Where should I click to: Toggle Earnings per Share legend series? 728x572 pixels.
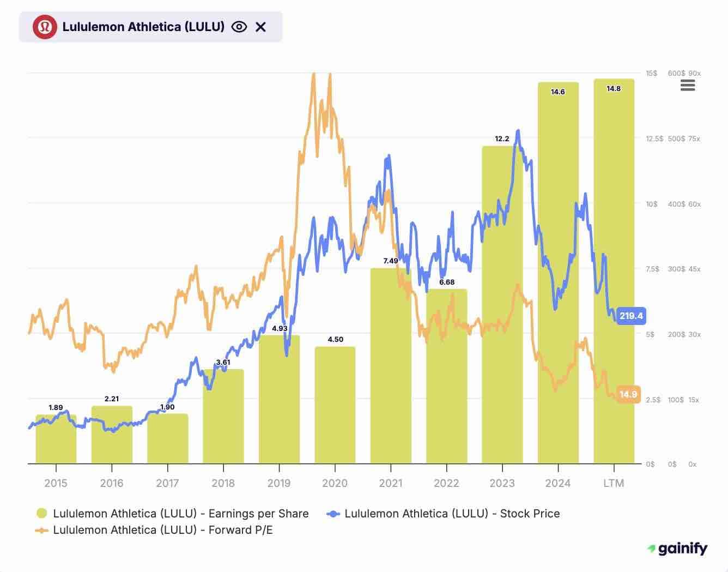(172, 513)
